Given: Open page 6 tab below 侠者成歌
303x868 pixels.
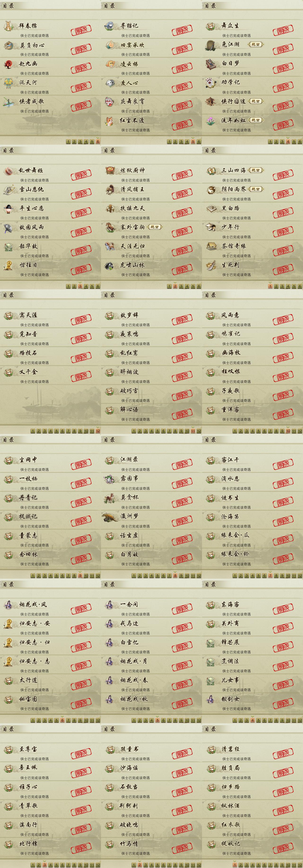Looking at the screenshot, I should [x=98, y=142].
